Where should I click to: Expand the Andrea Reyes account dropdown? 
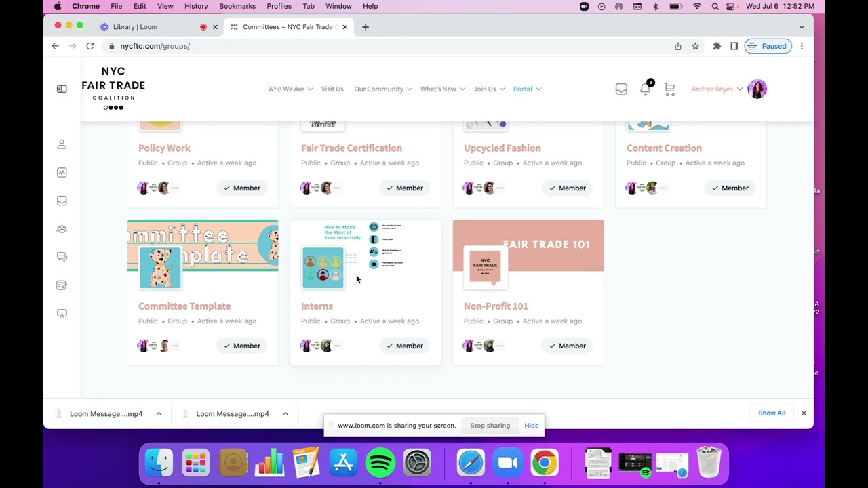(x=717, y=89)
